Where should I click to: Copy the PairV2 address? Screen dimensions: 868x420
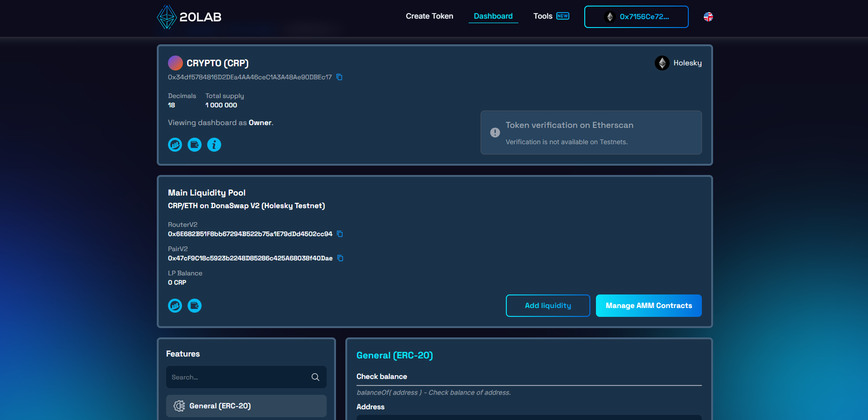coord(340,258)
